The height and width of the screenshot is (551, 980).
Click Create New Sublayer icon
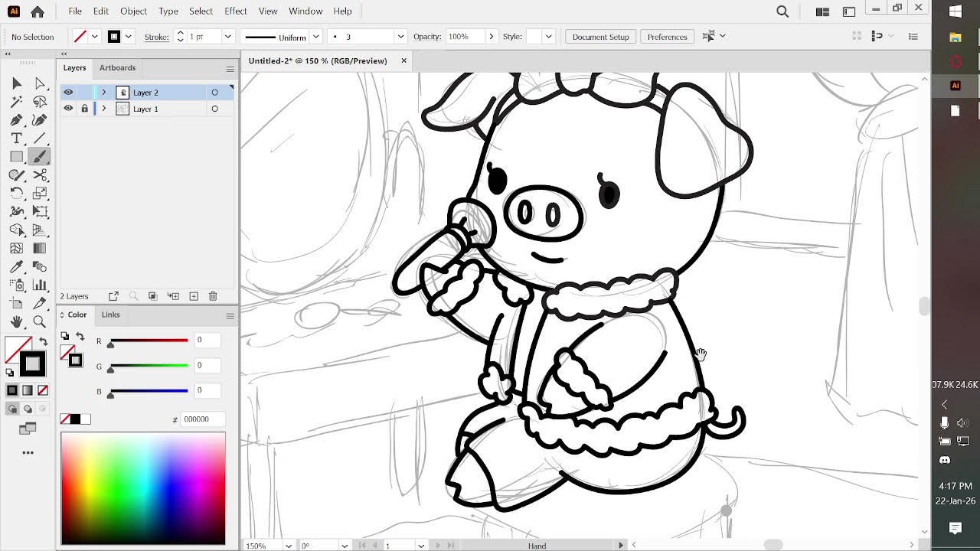coord(173,296)
